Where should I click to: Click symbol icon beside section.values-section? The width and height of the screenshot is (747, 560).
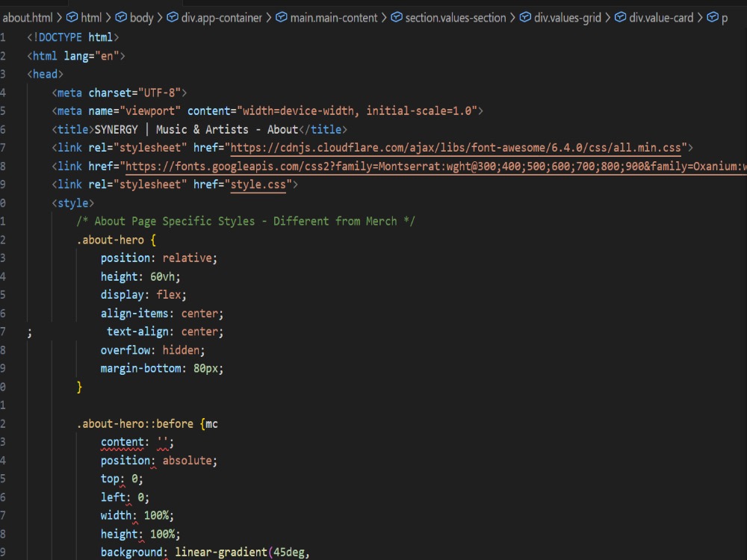click(397, 18)
